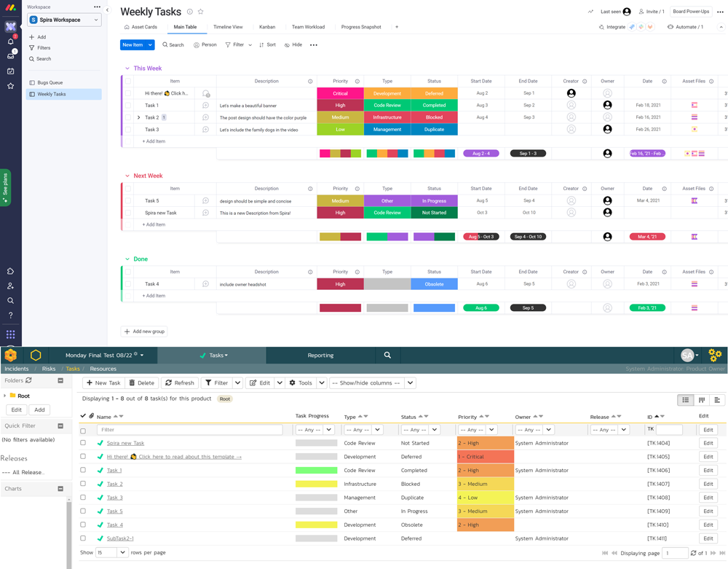Expand Task 2 subitems chevron
728x569 pixels.
coord(138,117)
